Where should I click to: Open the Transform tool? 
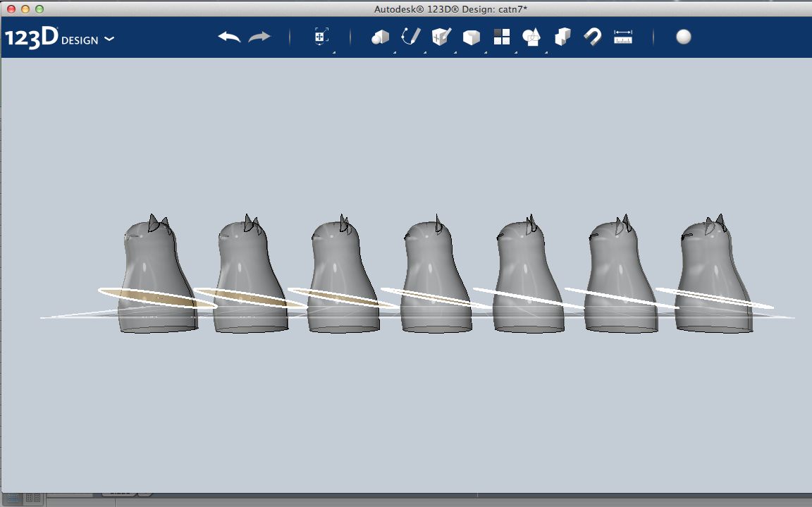321,37
